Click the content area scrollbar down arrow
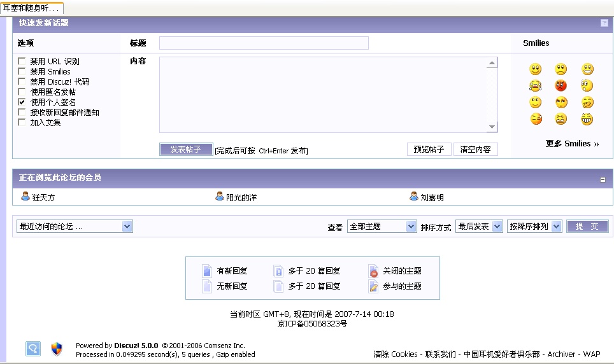Viewport: 614px width, 364px height. [x=492, y=127]
